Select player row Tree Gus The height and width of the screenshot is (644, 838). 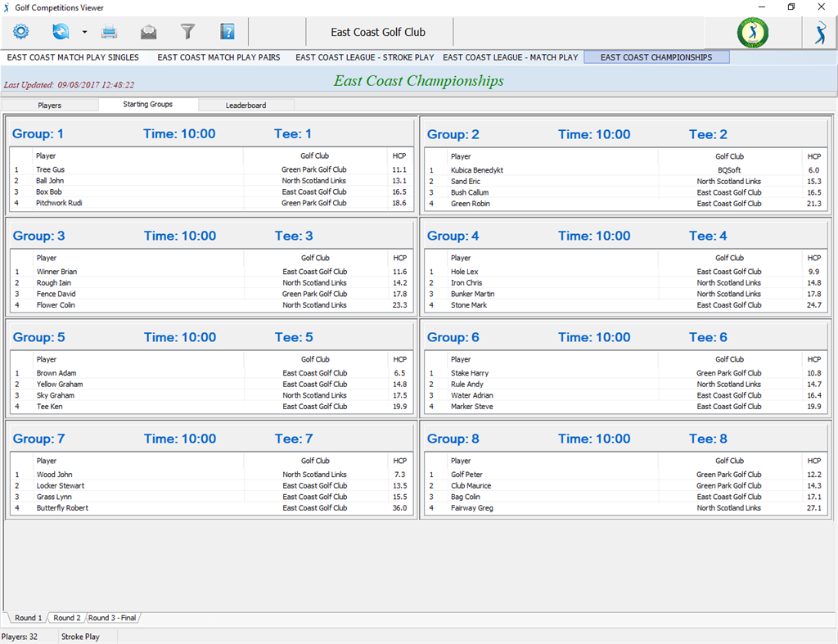(x=212, y=169)
